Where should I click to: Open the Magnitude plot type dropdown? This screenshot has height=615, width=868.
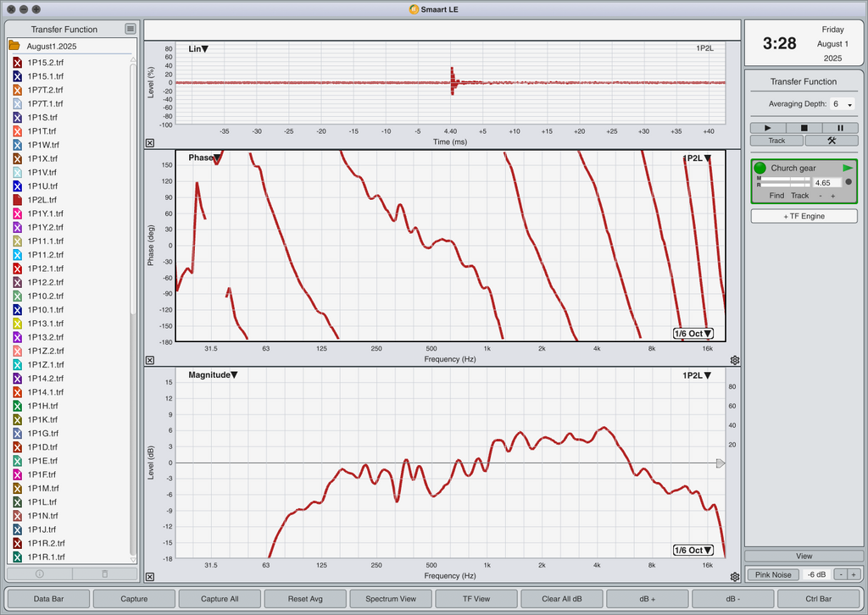pyautogui.click(x=213, y=375)
